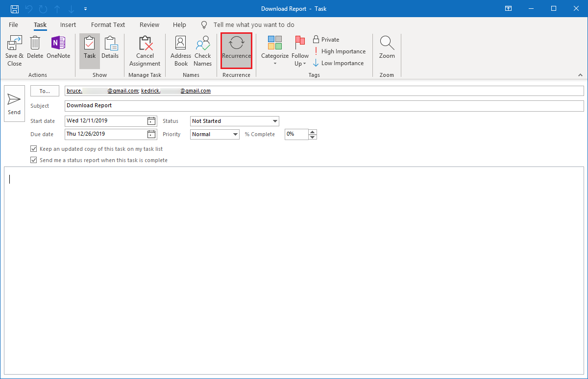Image resolution: width=588 pixels, height=379 pixels.
Task: Click the To... button
Action: click(x=45, y=91)
